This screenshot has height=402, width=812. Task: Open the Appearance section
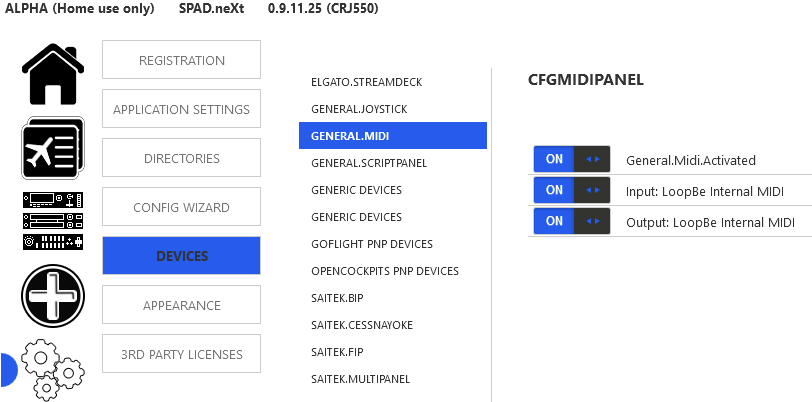click(181, 305)
